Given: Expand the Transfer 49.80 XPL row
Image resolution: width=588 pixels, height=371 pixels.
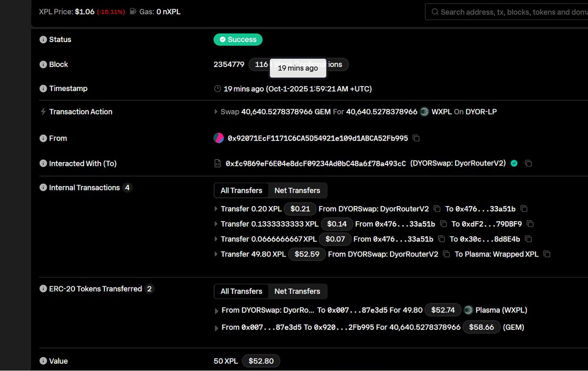Looking at the screenshot, I should [x=217, y=255].
